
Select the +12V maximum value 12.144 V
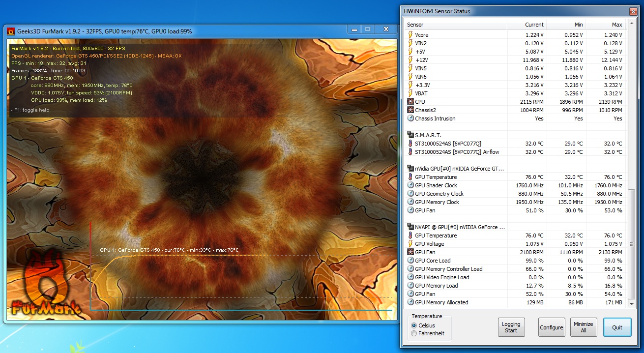pos(611,60)
